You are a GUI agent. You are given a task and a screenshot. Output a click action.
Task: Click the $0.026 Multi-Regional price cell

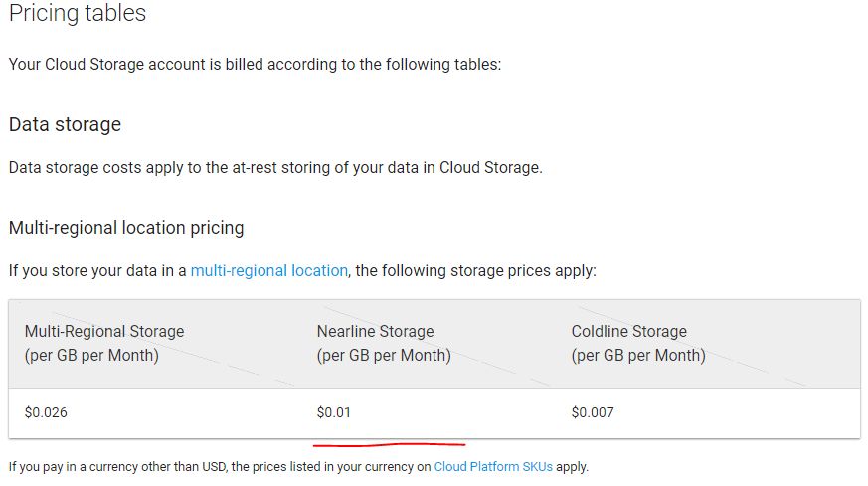tap(46, 411)
